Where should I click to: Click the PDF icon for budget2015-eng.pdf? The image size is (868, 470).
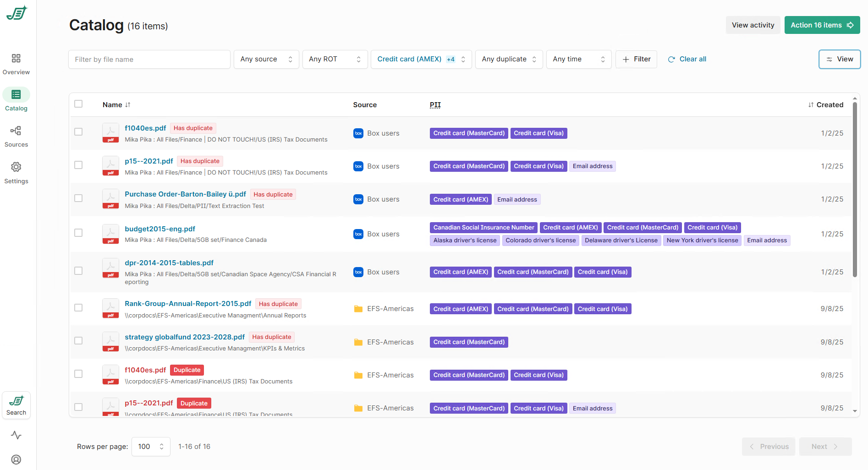pos(110,234)
